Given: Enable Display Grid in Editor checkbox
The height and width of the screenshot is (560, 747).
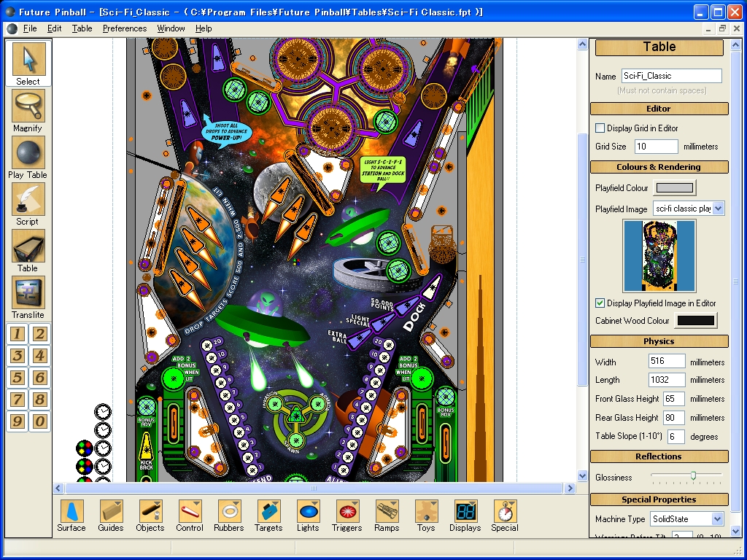Looking at the screenshot, I should pyautogui.click(x=600, y=128).
